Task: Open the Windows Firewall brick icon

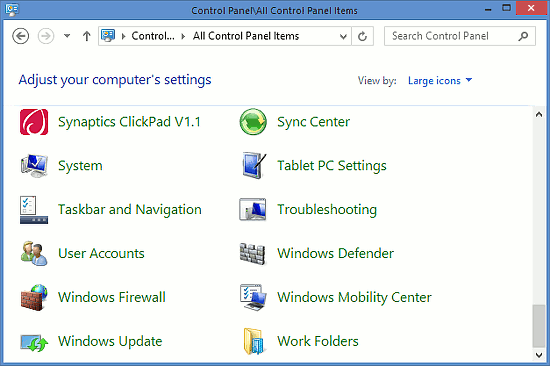Action: pyautogui.click(x=34, y=297)
